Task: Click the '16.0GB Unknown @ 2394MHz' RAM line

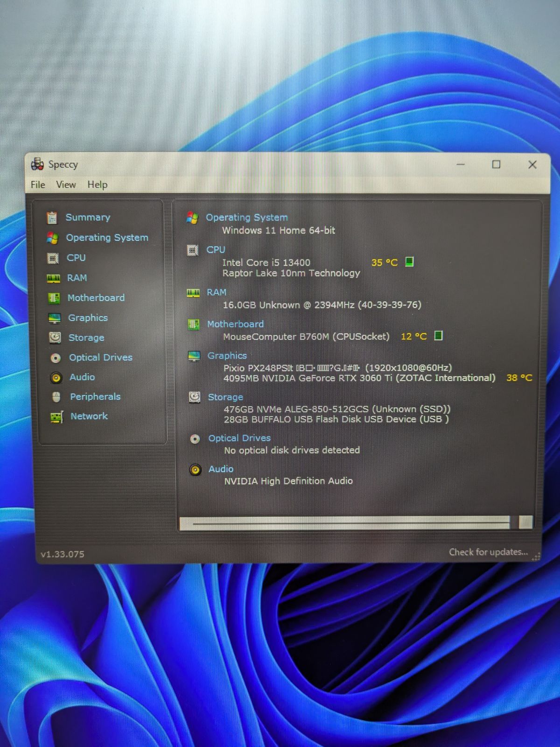Action: point(322,305)
